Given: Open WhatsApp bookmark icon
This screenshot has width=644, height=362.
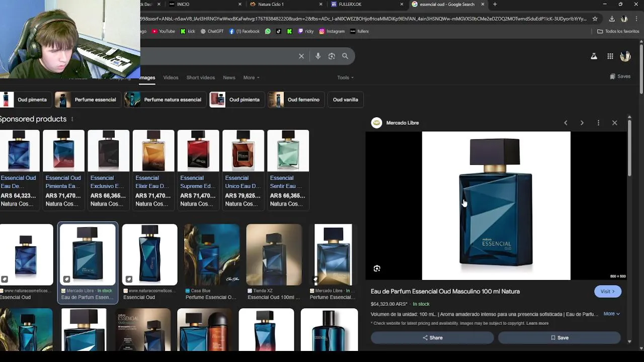Looking at the screenshot, I should [268, 31].
